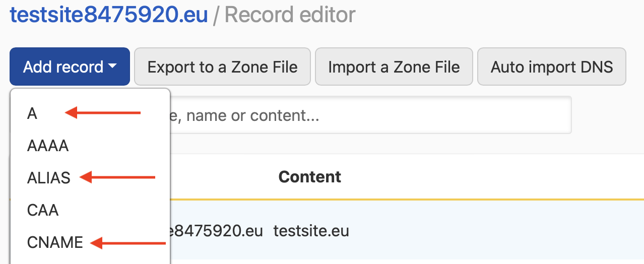Click the slash separator in the breadcrumb
The image size is (644, 264).
(x=216, y=16)
